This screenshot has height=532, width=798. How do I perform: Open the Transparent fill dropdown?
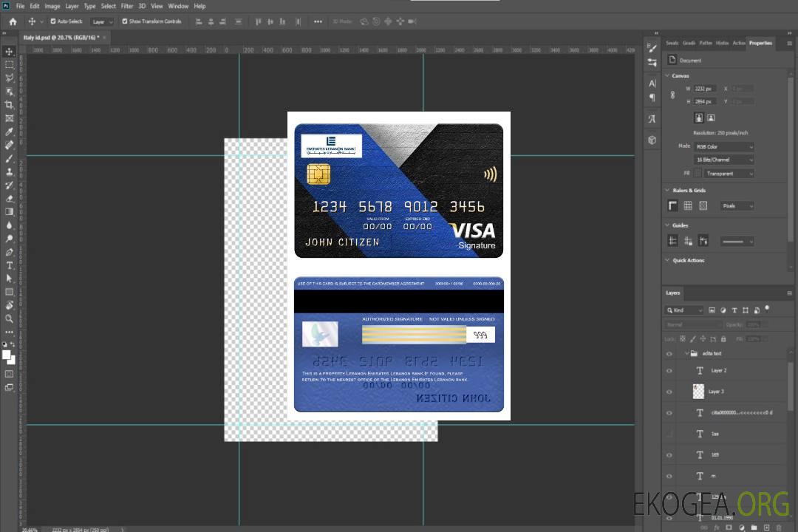coord(729,174)
